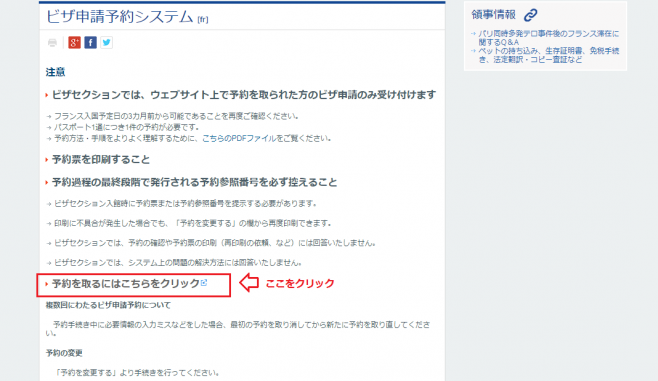Share page on Google Plus
This screenshot has height=381, width=658.
[74, 42]
